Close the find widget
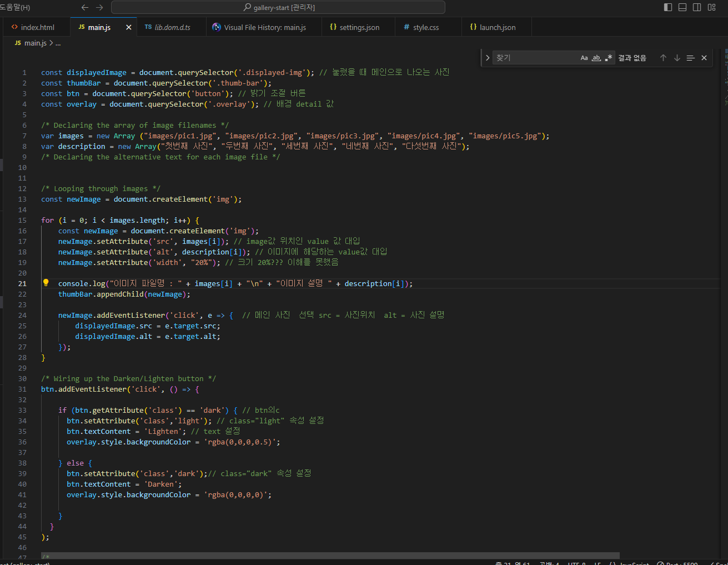The width and height of the screenshot is (728, 565). (704, 58)
